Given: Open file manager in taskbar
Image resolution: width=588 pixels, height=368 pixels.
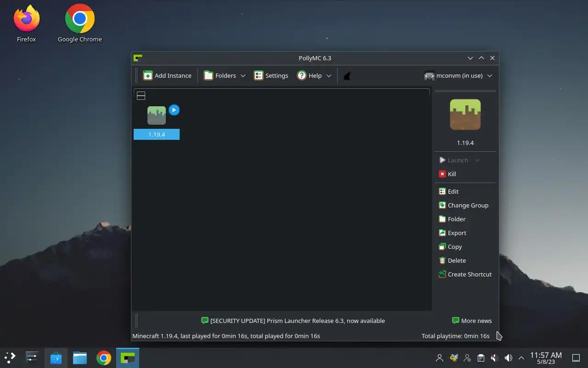Looking at the screenshot, I should coord(80,357).
